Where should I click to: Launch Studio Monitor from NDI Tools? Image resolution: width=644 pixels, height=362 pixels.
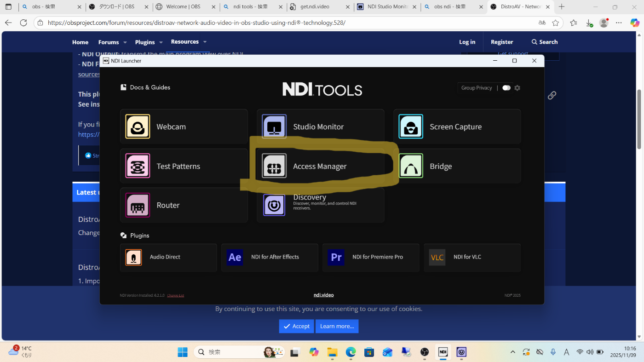(x=321, y=126)
